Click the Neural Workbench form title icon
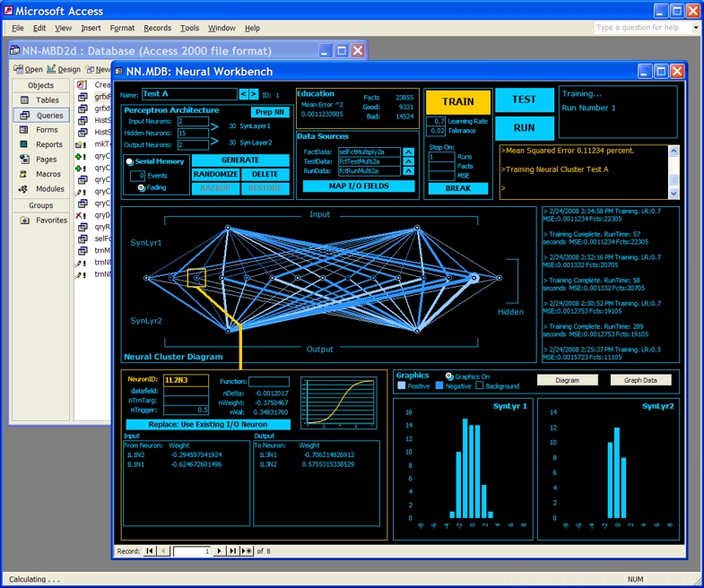 [119, 72]
